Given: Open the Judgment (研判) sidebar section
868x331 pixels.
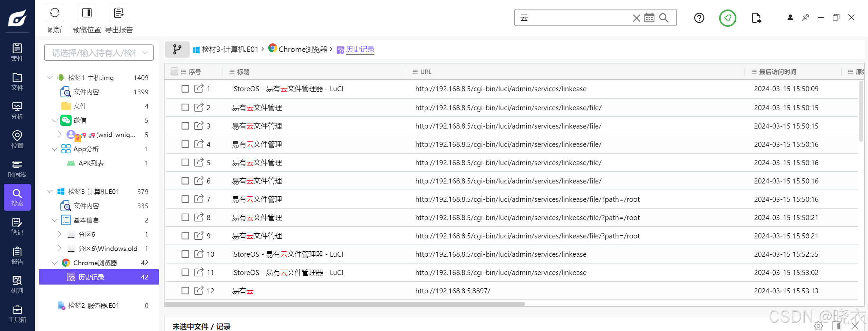Looking at the screenshot, I should tap(17, 285).
